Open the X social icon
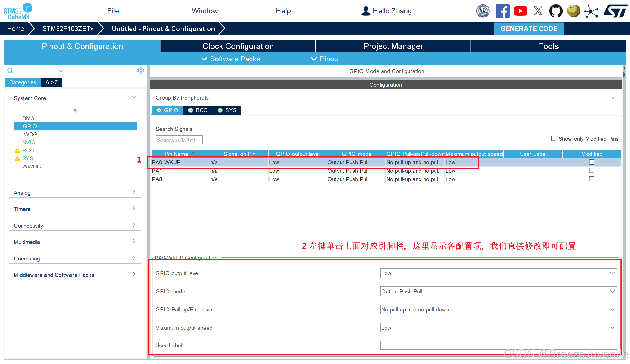630x364 pixels. pos(538,11)
